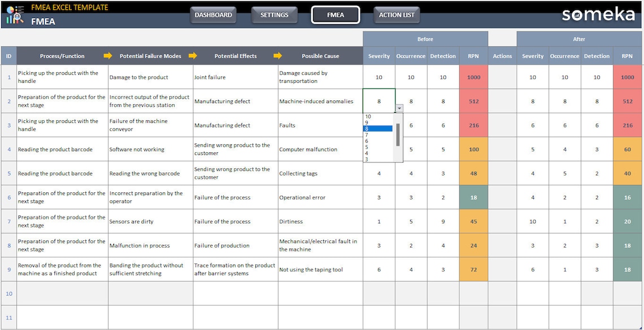Click the someka logo at top right
This screenshot has height=330, width=644.
point(599,15)
